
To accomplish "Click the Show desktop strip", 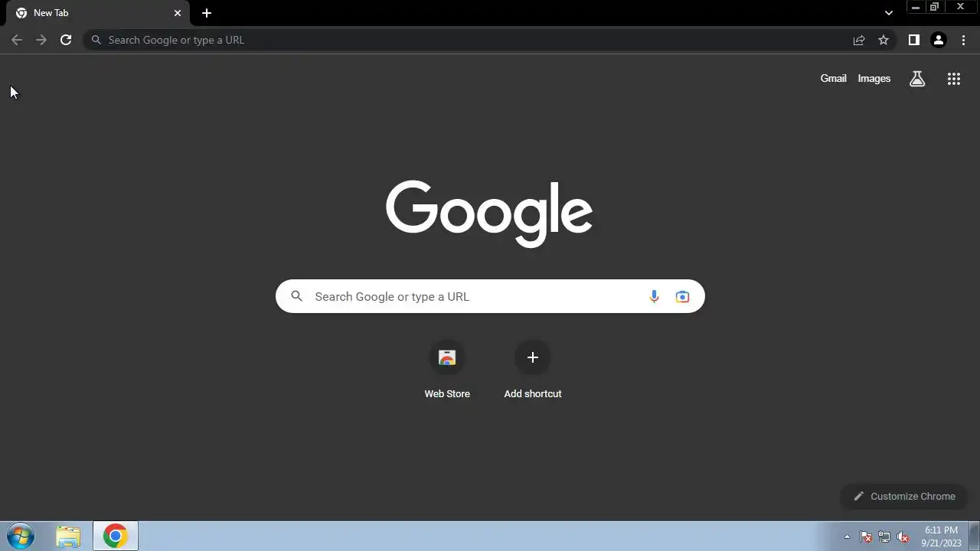I will pos(975,536).
